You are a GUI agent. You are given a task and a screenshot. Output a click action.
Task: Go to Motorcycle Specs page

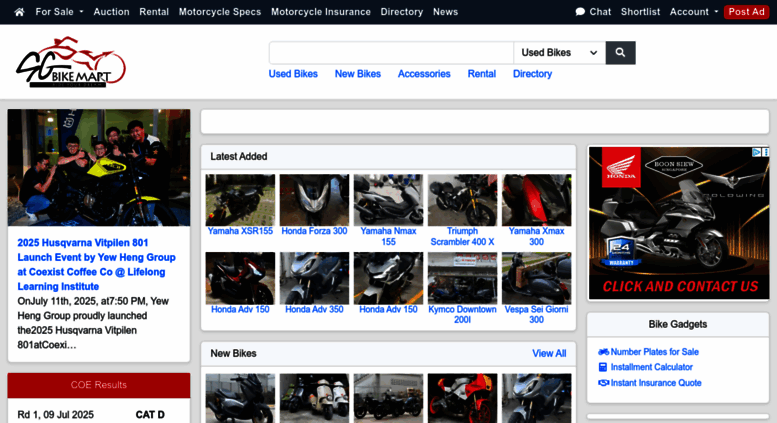220,12
